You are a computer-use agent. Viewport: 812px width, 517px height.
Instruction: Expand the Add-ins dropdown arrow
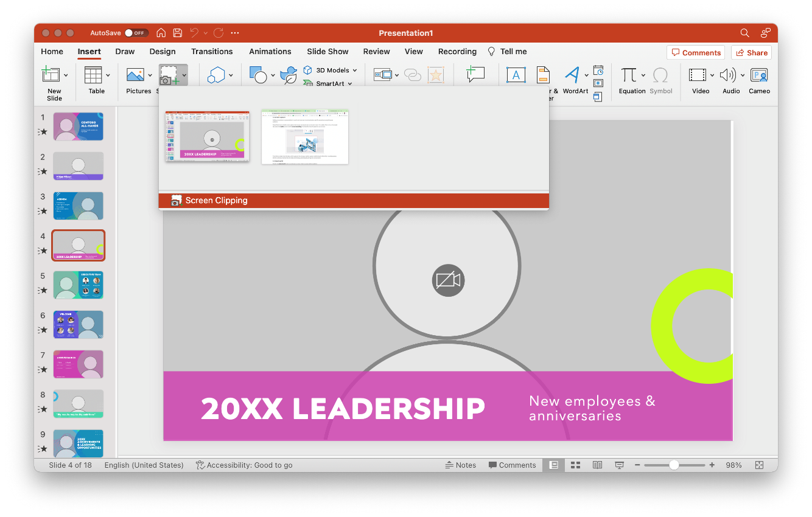click(231, 75)
